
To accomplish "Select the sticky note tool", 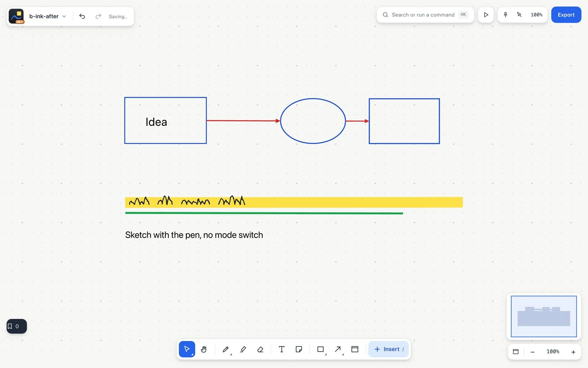I will 299,349.
